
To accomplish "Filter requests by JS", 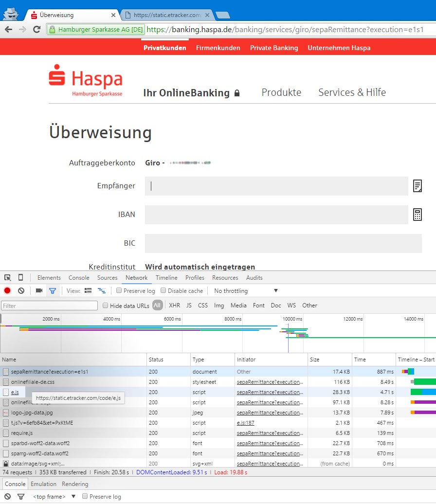I will pos(189,306).
